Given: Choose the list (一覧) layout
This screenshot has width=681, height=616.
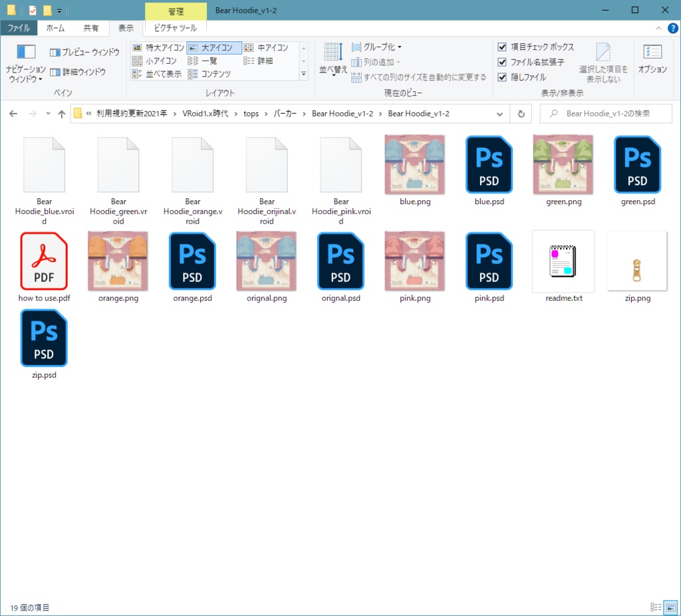Looking at the screenshot, I should click(x=203, y=61).
